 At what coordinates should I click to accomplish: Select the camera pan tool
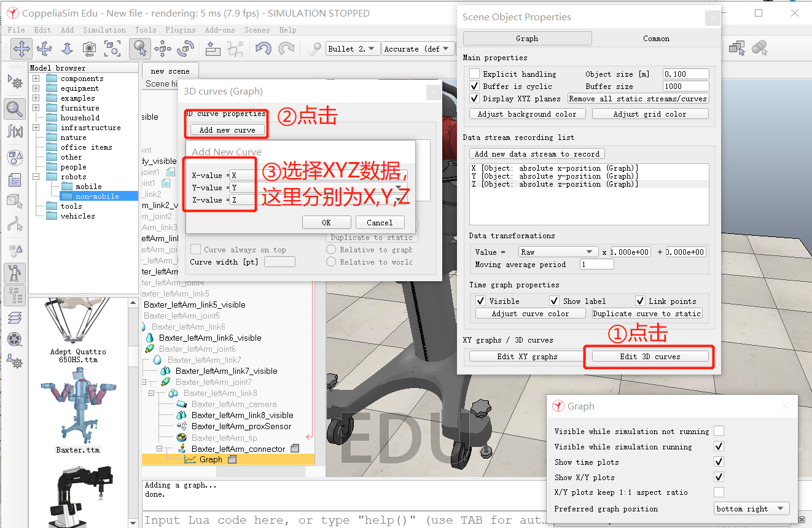(21, 49)
